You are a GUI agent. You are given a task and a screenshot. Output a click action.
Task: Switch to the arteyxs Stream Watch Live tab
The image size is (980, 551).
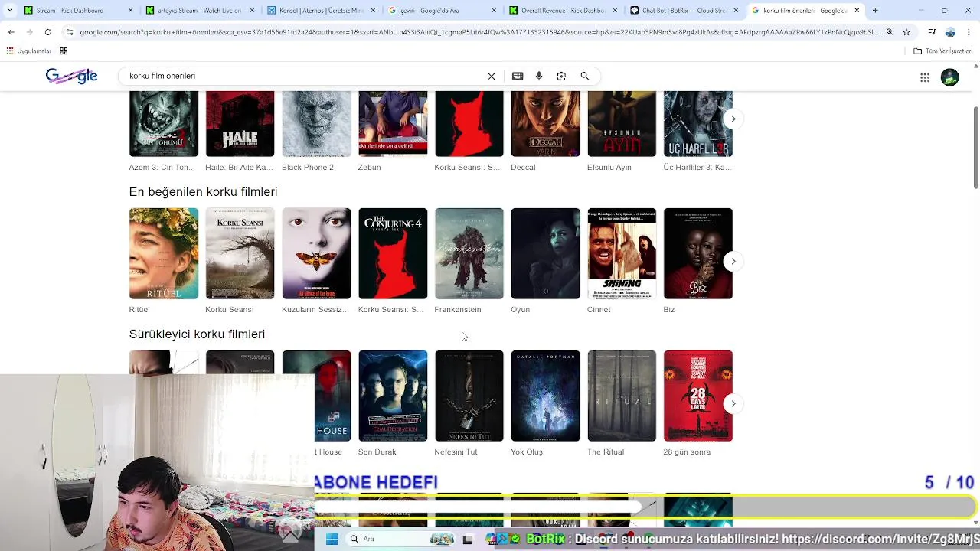(199, 11)
